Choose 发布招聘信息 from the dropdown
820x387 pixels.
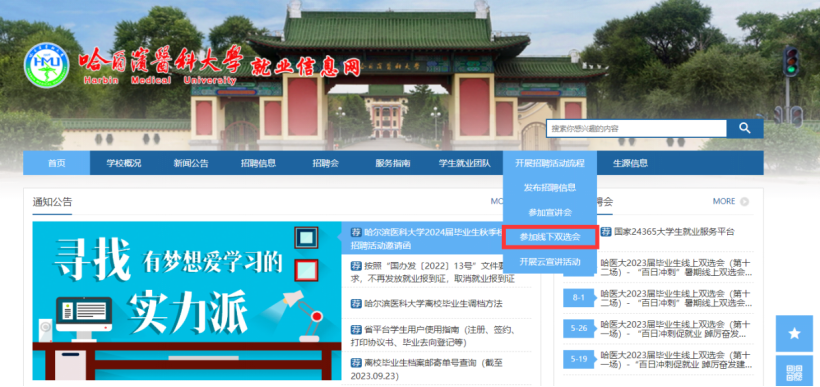[550, 187]
